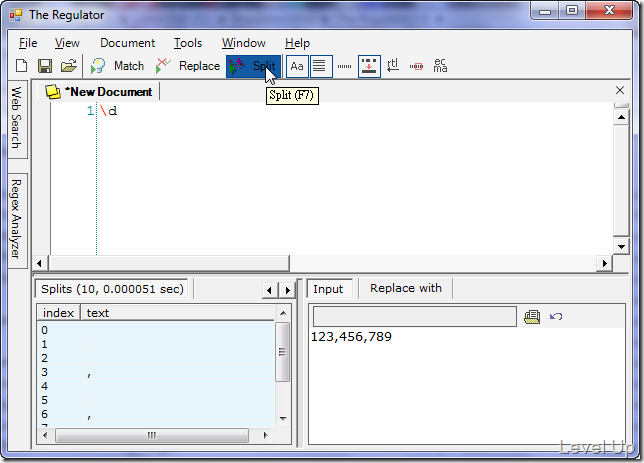644x463 pixels.
Task: Click the results tab right navigation arrow
Action: 288,290
